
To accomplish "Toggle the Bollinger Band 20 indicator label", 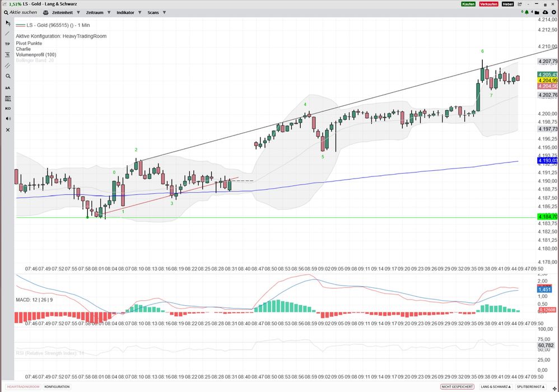I will pyautogui.click(x=35, y=60).
